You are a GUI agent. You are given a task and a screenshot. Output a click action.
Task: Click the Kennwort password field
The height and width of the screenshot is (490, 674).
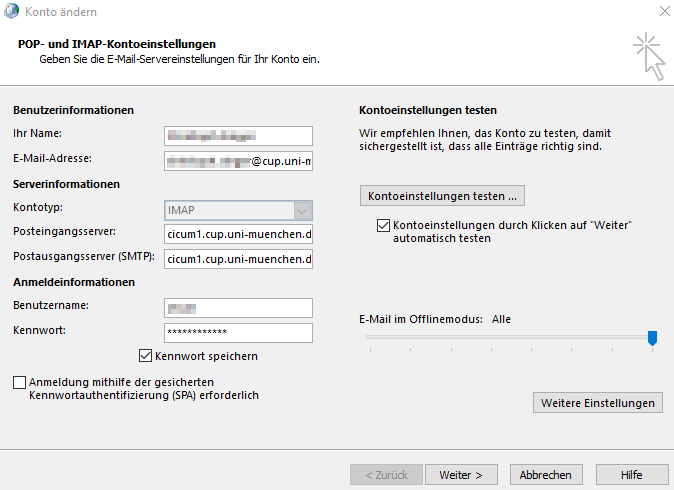pyautogui.click(x=238, y=332)
